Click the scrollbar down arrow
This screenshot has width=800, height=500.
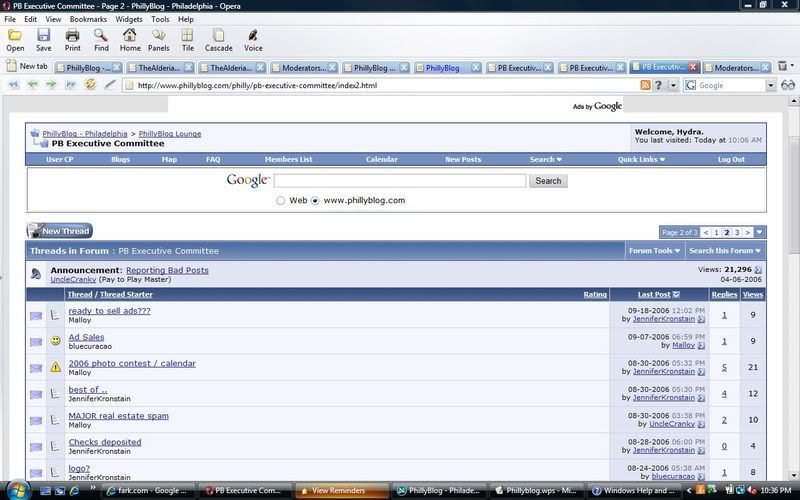click(x=794, y=475)
